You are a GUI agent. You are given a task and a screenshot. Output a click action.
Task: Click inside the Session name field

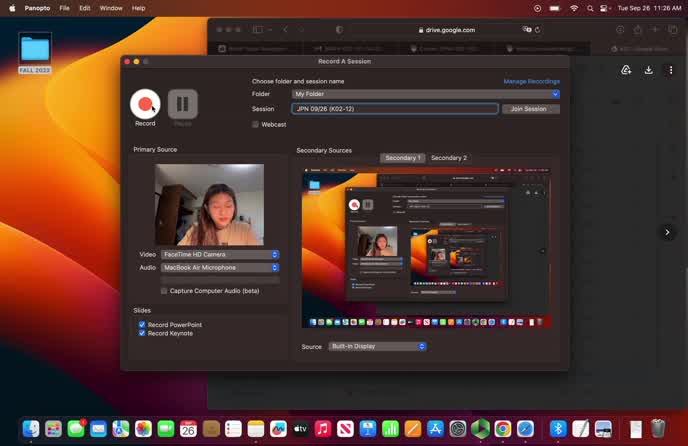coord(395,109)
